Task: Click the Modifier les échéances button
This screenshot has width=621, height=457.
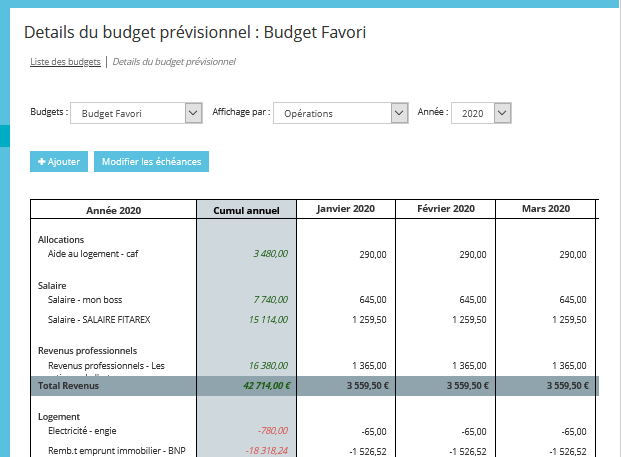Action: point(151,162)
